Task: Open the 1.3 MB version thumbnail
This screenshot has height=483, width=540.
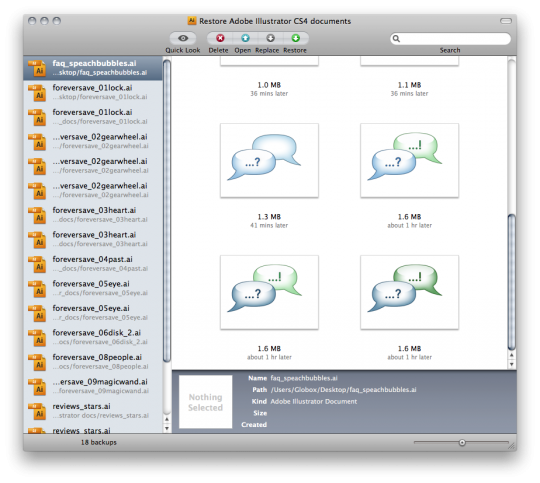Action: coord(269,161)
